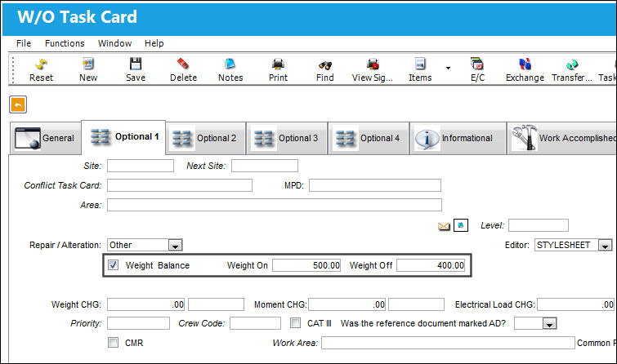Click the Transfer... toolbar icon
Image resolution: width=617 pixels, height=364 pixels.
[x=572, y=64]
